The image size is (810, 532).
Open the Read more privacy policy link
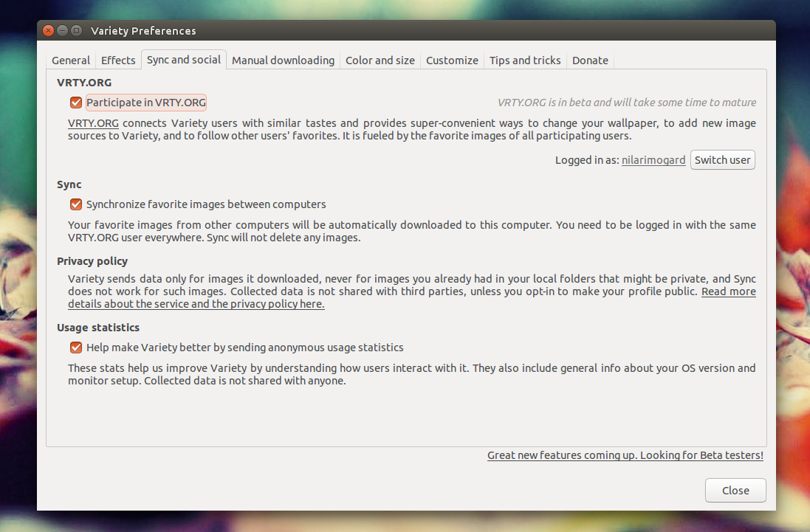pos(728,291)
